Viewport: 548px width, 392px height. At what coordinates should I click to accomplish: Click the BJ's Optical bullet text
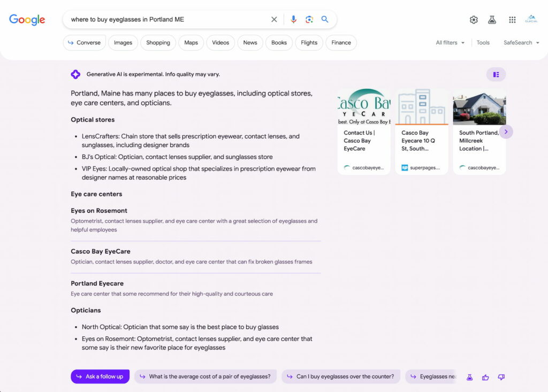coord(177,157)
